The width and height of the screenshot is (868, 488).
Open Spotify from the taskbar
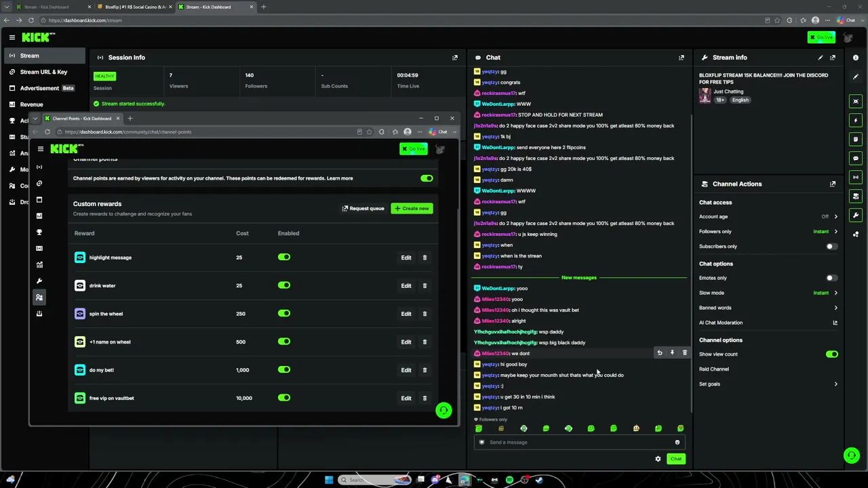pos(509,480)
